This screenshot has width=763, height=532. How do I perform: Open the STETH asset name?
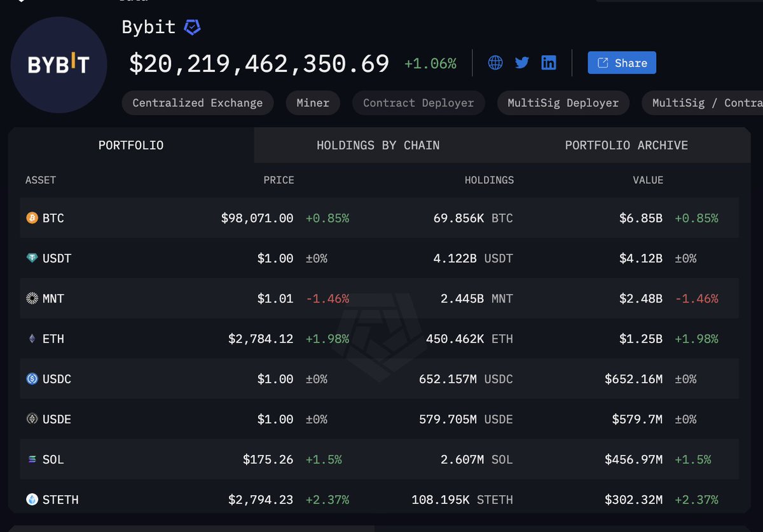(x=60, y=500)
